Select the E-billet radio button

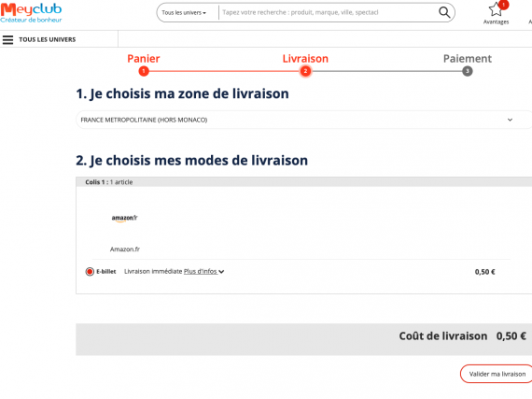click(x=90, y=272)
